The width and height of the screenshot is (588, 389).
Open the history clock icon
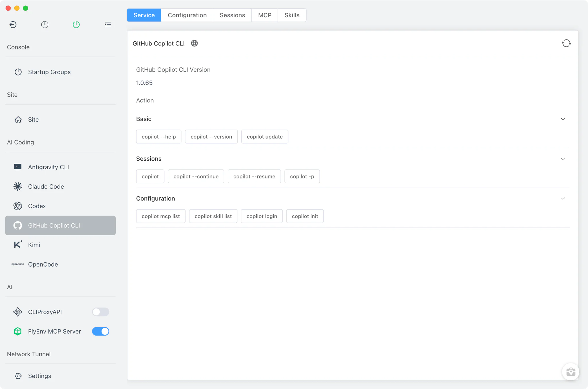point(45,25)
